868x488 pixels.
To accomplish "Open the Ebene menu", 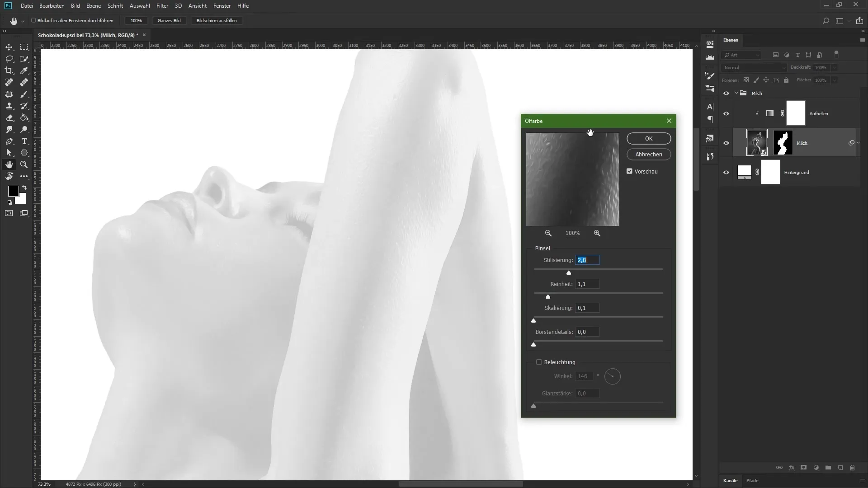I will click(94, 6).
